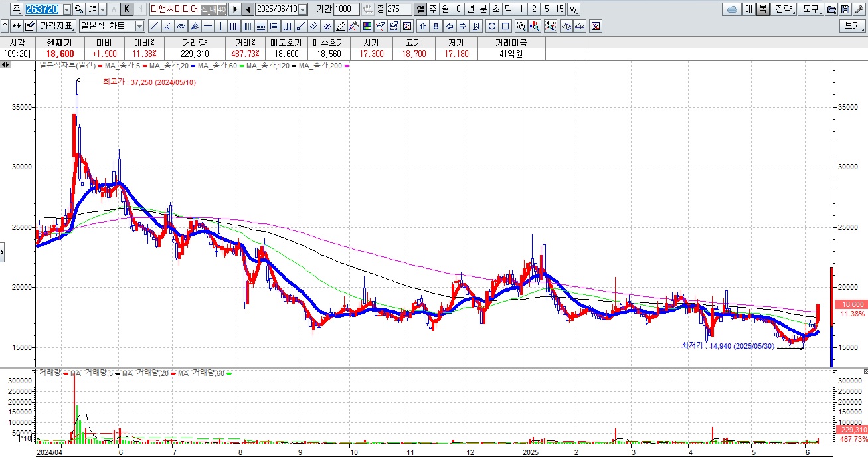Open the stock code 263720 dropdown arrow
The height and width of the screenshot is (457, 868).
pos(67,9)
